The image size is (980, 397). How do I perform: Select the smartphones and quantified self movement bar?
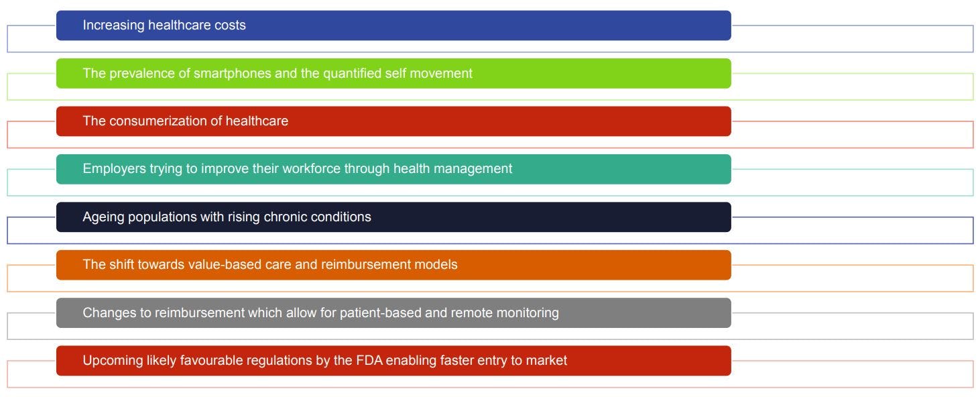(x=393, y=73)
